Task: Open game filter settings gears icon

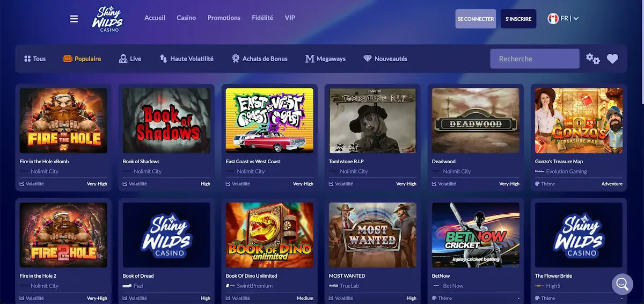Action: (592, 59)
